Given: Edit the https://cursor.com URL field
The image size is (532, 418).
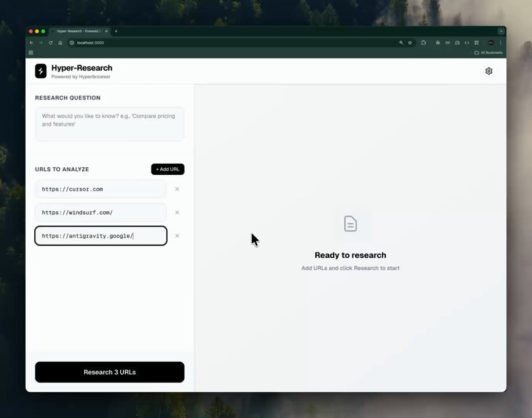Looking at the screenshot, I should pos(101,189).
